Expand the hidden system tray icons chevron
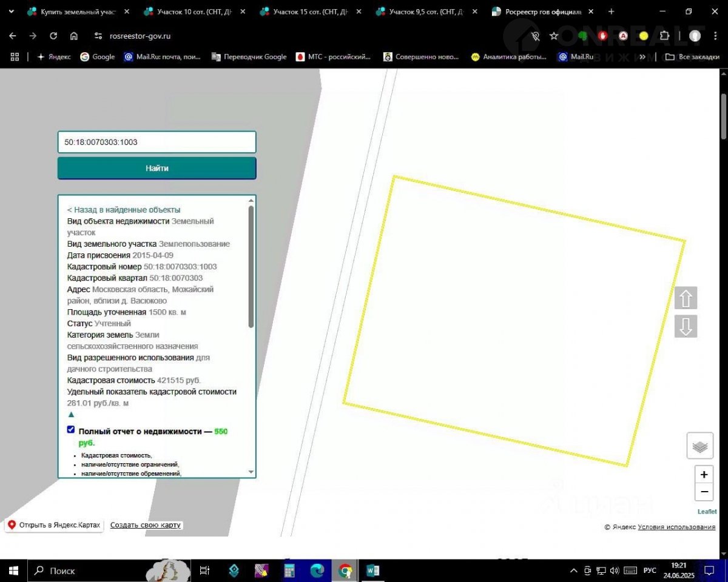728x582 pixels. [x=574, y=570]
